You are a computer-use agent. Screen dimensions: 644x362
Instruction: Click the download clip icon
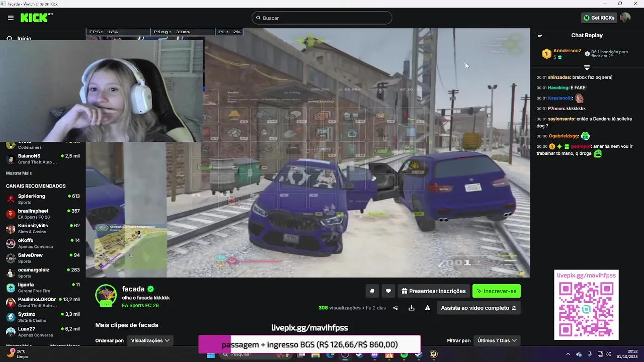point(412,308)
